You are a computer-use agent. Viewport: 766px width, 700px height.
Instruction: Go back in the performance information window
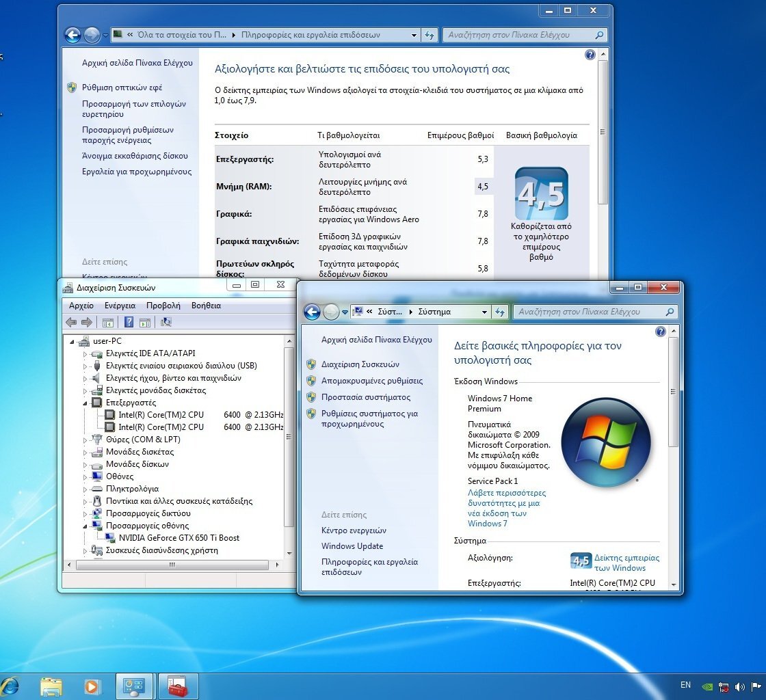click(72, 35)
